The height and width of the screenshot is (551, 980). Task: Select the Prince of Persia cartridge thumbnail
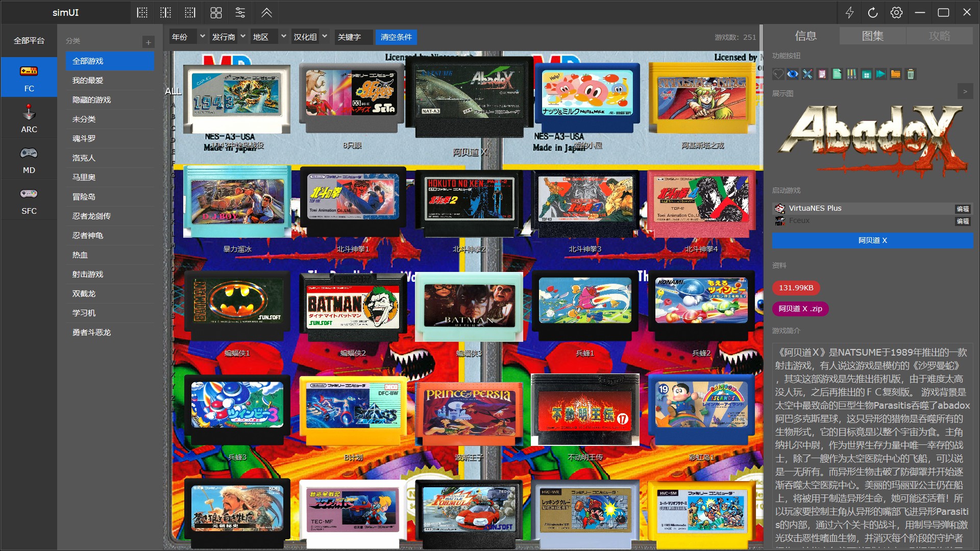(x=469, y=413)
